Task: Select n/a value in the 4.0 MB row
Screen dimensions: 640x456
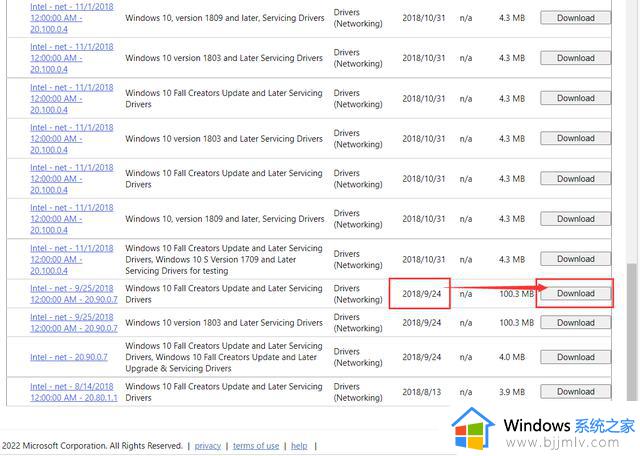Action: (x=466, y=357)
